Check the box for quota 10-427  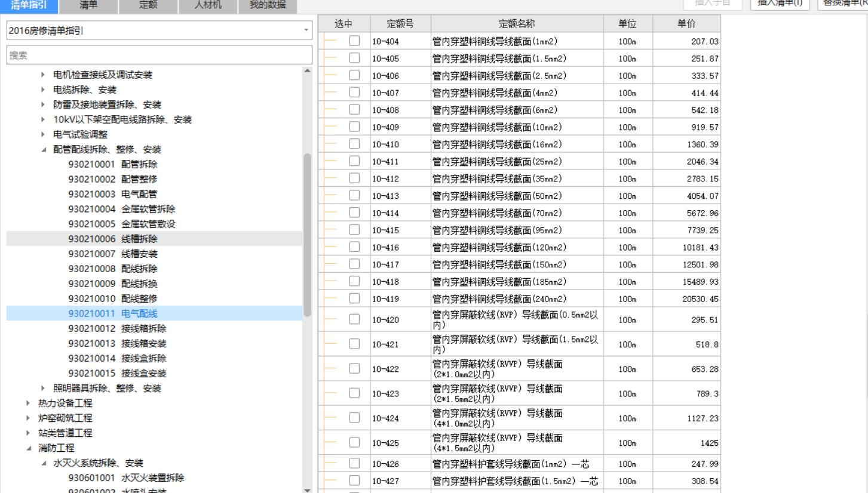coord(354,480)
